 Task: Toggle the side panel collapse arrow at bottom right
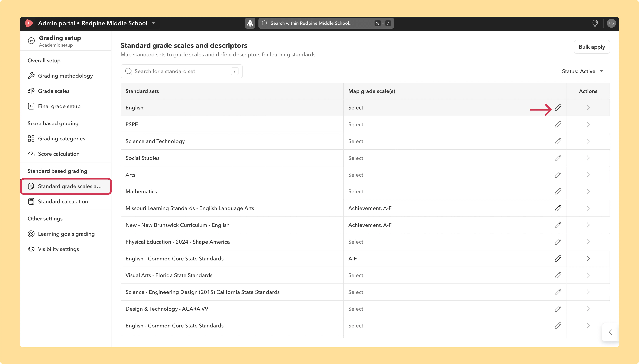[x=611, y=332]
